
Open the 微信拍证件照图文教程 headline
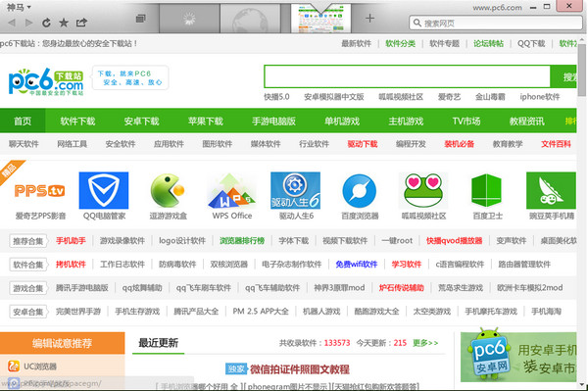point(300,369)
